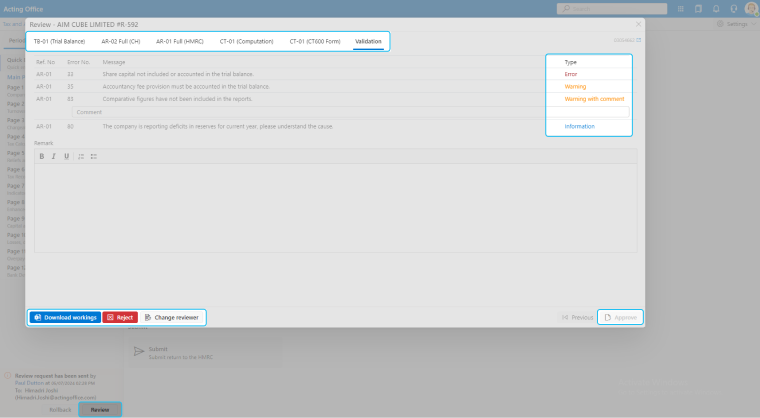Click in the Comment field
The width and height of the screenshot is (760, 418).
[300, 113]
